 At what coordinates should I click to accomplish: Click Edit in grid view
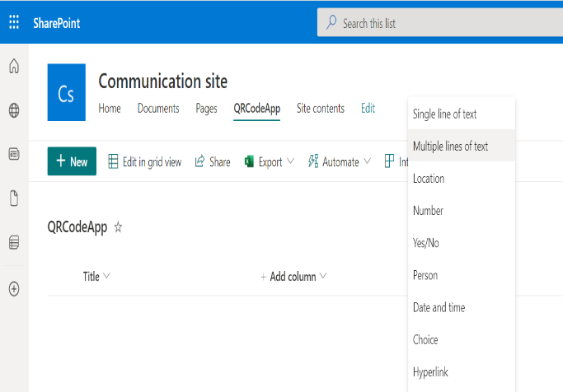tap(145, 162)
